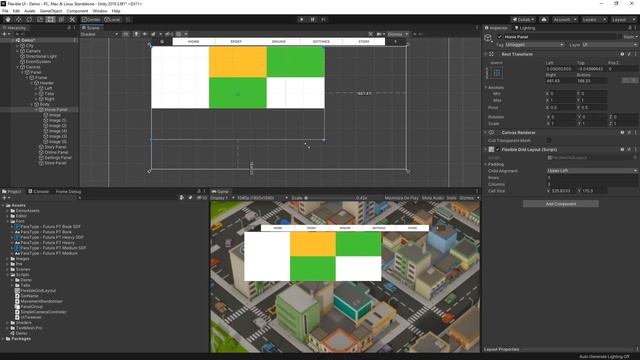640x360 pixels.
Task: Click Stats button in Game view
Action: [x=451, y=198]
